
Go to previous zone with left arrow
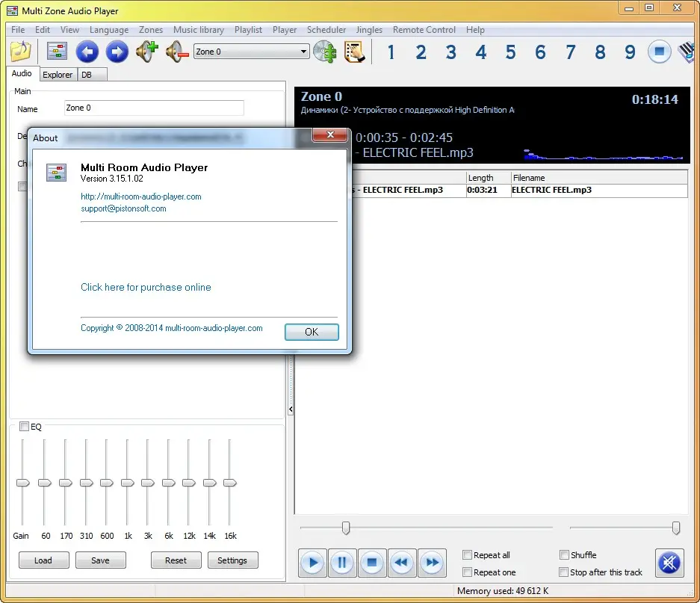(x=87, y=52)
